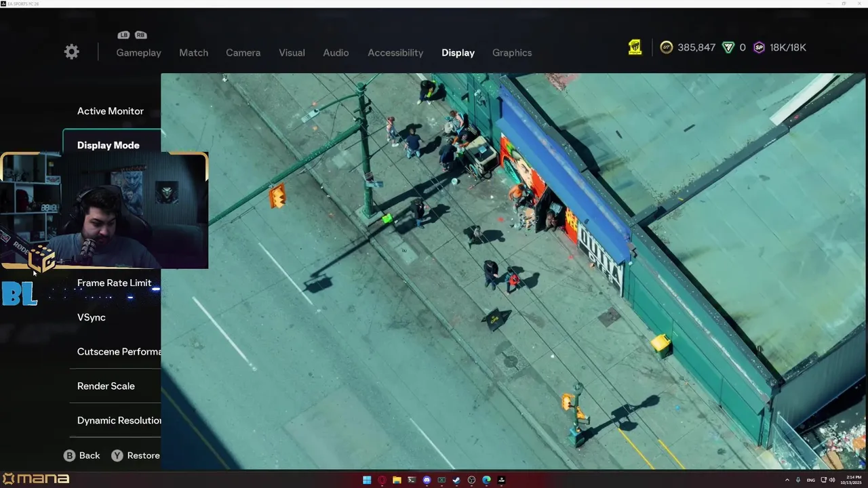
Task: Click the 18K/18K season points value
Action: (788, 47)
